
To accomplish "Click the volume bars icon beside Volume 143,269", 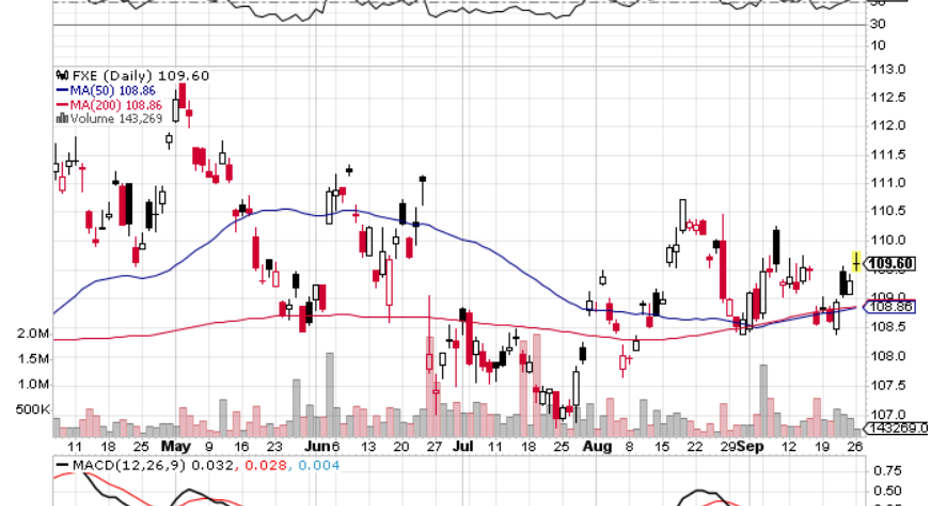I will (x=62, y=119).
